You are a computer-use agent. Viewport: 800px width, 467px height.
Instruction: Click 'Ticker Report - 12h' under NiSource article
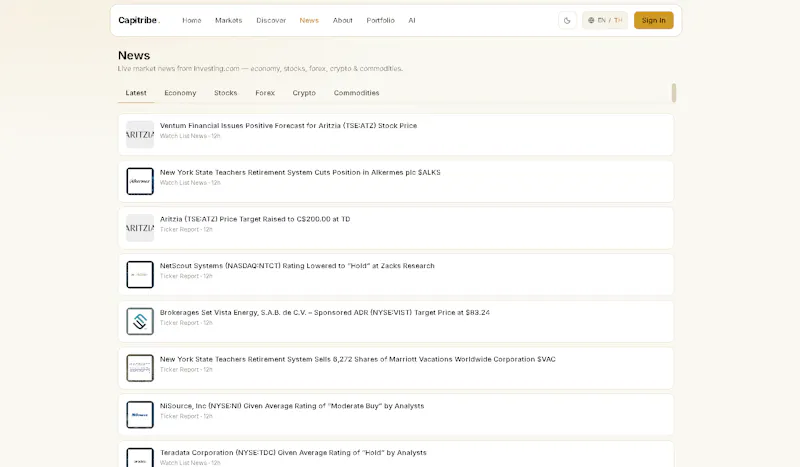186,416
